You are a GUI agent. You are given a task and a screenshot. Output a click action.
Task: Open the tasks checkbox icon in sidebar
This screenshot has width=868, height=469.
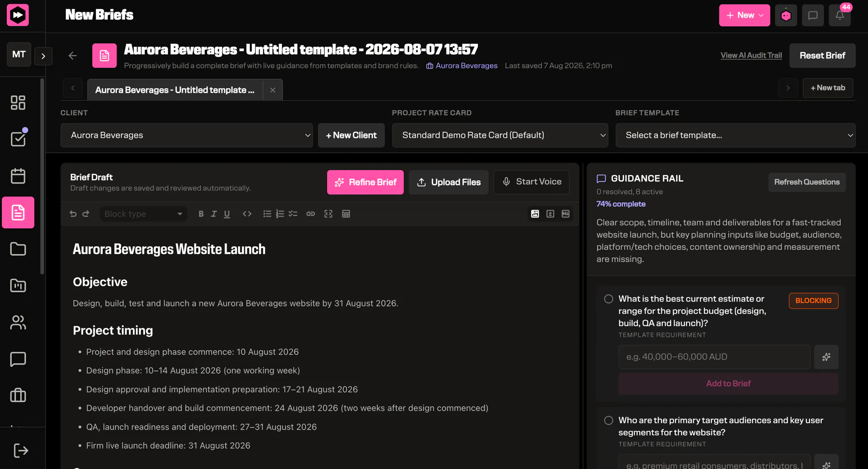click(18, 139)
